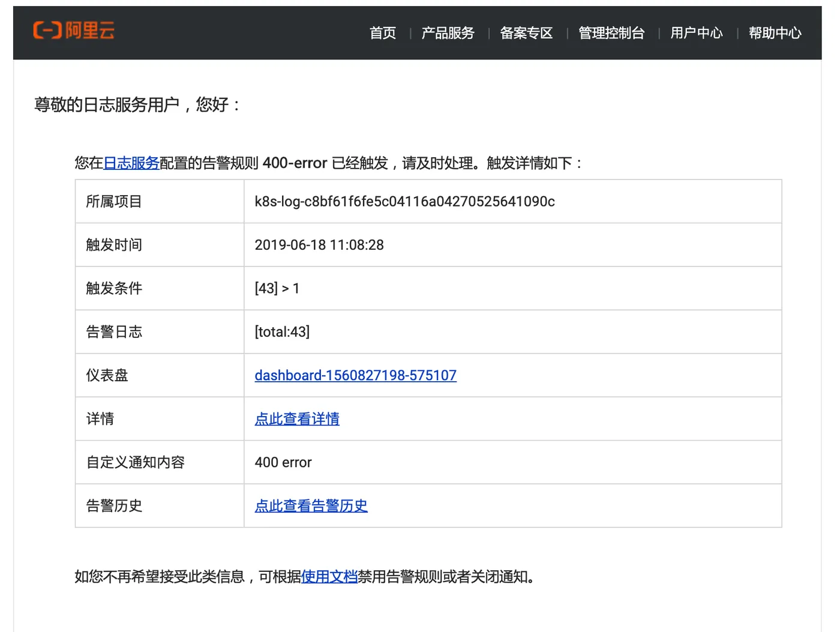Screen dimensions: 840x632
Task: Click the 仪表盘 row label
Action: tap(107, 375)
